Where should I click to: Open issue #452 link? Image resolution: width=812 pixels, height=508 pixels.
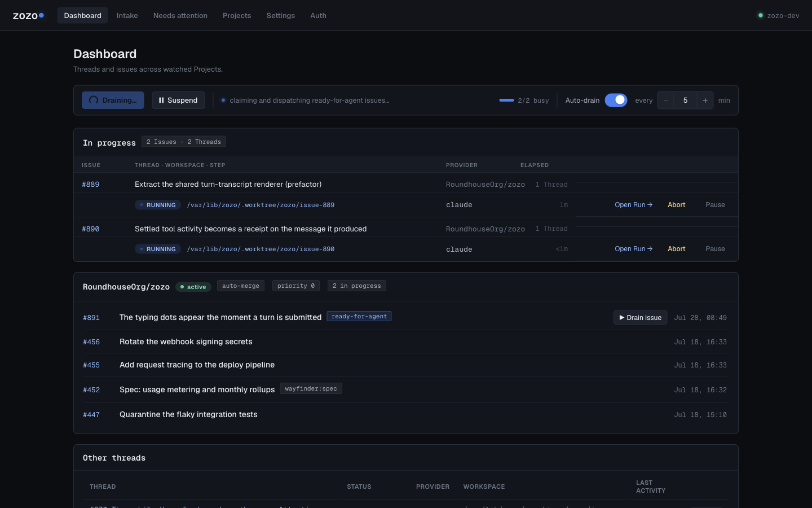[91, 390]
